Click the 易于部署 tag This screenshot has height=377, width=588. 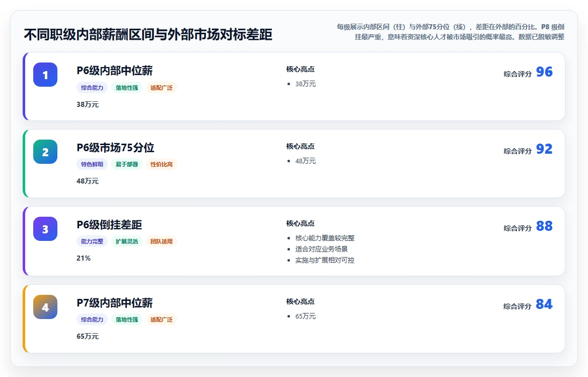point(127,164)
